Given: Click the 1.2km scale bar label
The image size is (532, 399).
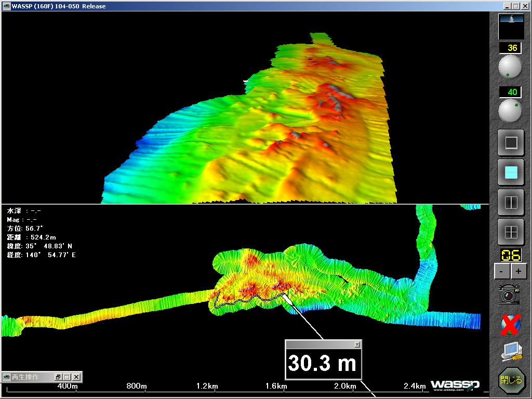Looking at the screenshot, I should [207, 386].
